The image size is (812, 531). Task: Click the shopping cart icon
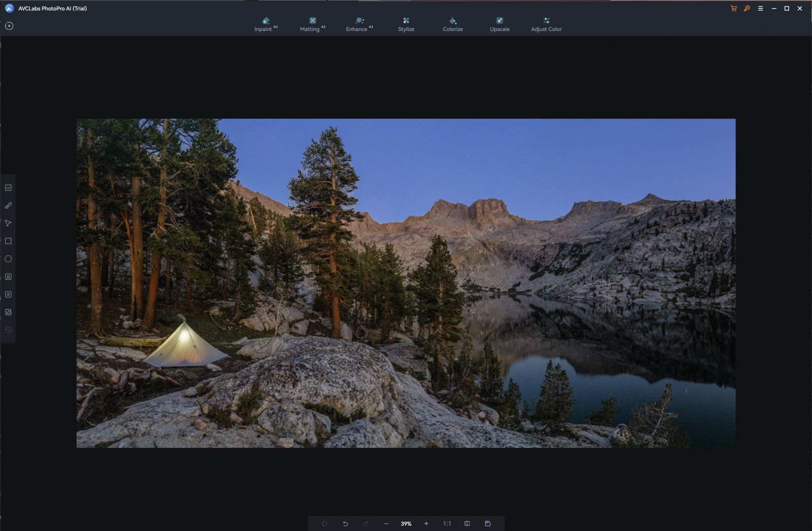[733, 8]
